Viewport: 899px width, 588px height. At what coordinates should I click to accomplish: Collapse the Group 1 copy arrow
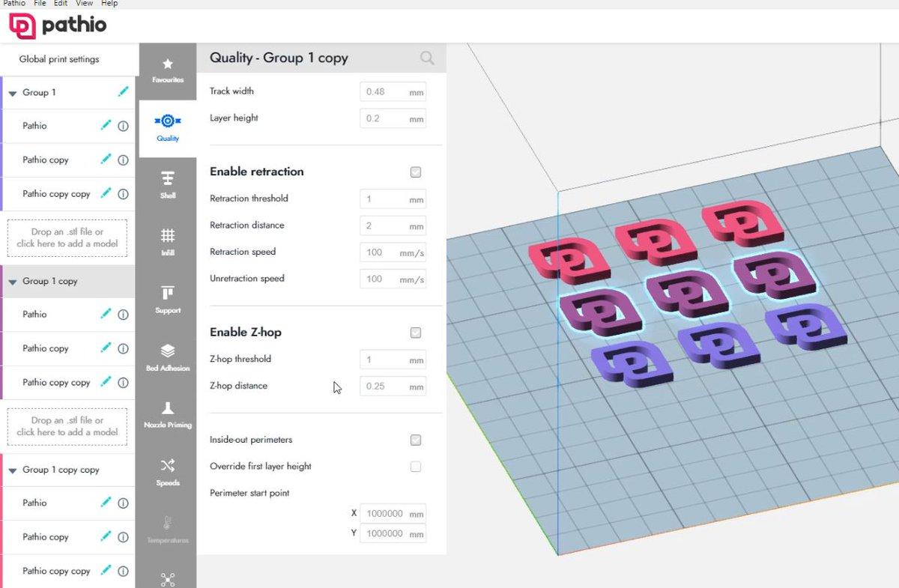pyautogui.click(x=13, y=282)
